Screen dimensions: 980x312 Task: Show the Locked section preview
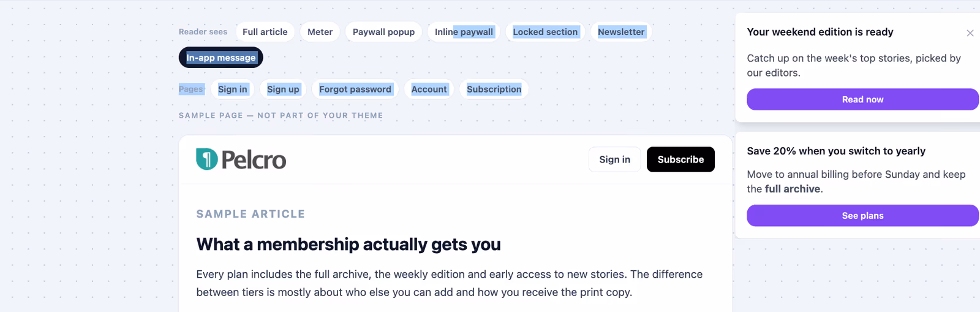tap(545, 32)
